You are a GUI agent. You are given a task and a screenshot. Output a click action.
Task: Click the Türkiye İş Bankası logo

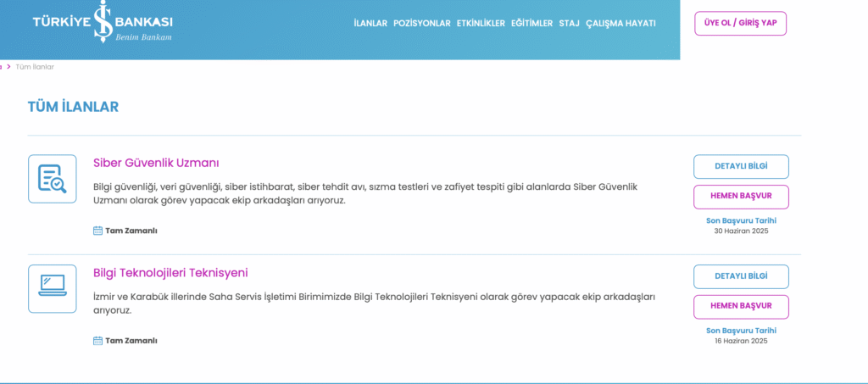[x=103, y=24]
